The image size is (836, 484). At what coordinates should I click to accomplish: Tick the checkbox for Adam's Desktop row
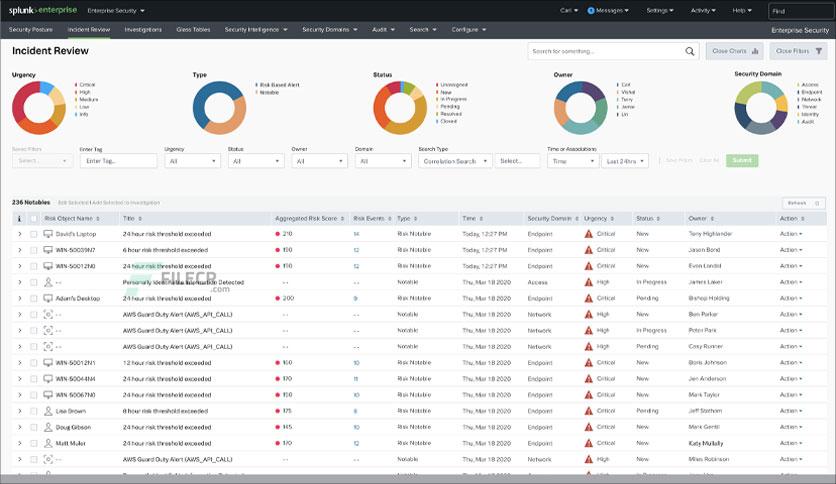(x=34, y=299)
